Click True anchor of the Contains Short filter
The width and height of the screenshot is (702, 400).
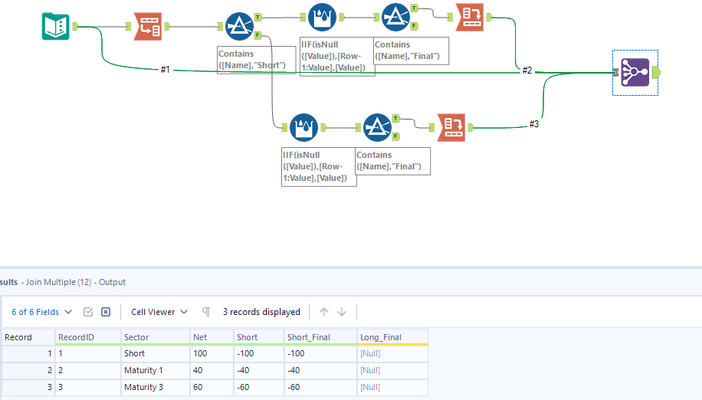[258, 17]
